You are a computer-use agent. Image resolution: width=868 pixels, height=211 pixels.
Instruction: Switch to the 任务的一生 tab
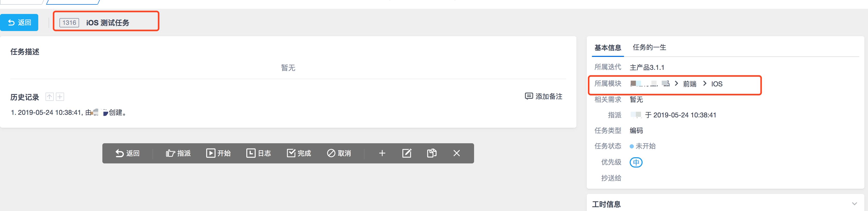click(x=649, y=48)
